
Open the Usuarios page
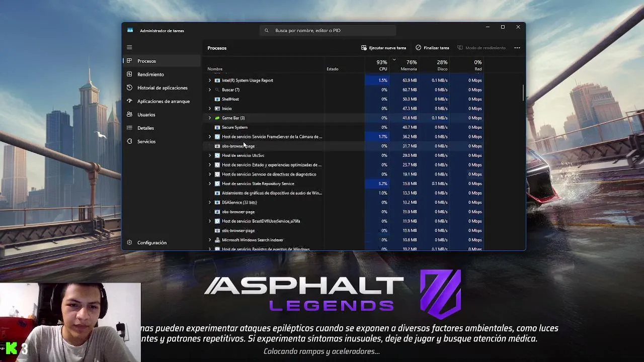pos(162,115)
